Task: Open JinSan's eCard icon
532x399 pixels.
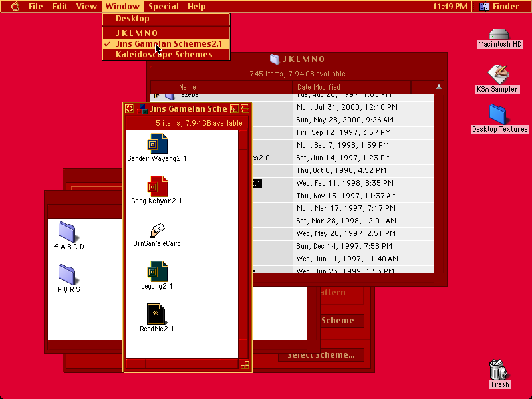Action: coord(158,230)
